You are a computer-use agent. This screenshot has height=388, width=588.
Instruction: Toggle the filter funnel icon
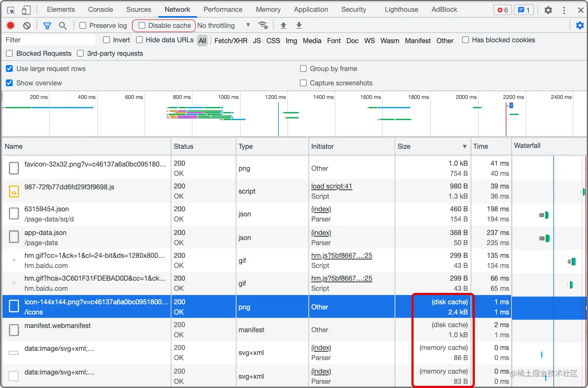pos(47,26)
